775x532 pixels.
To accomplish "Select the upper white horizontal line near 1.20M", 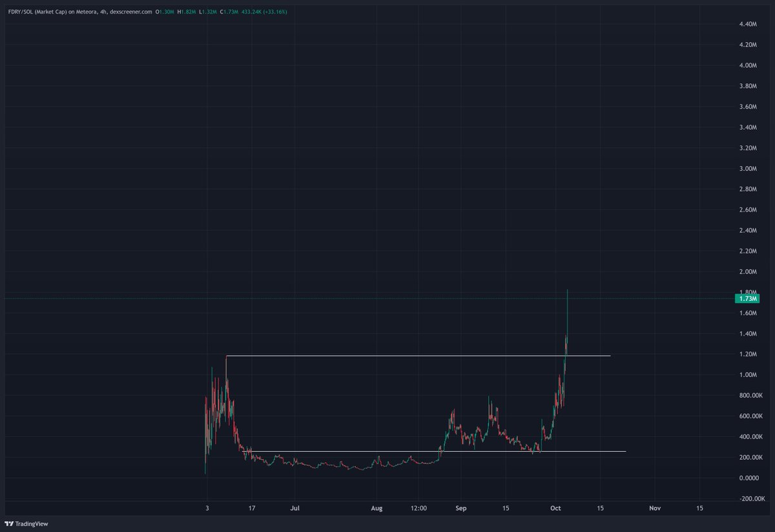I will 418,356.
